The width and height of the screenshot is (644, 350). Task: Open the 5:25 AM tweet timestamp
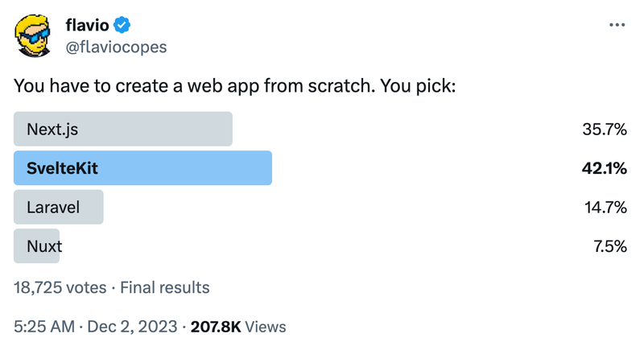pyautogui.click(x=45, y=327)
